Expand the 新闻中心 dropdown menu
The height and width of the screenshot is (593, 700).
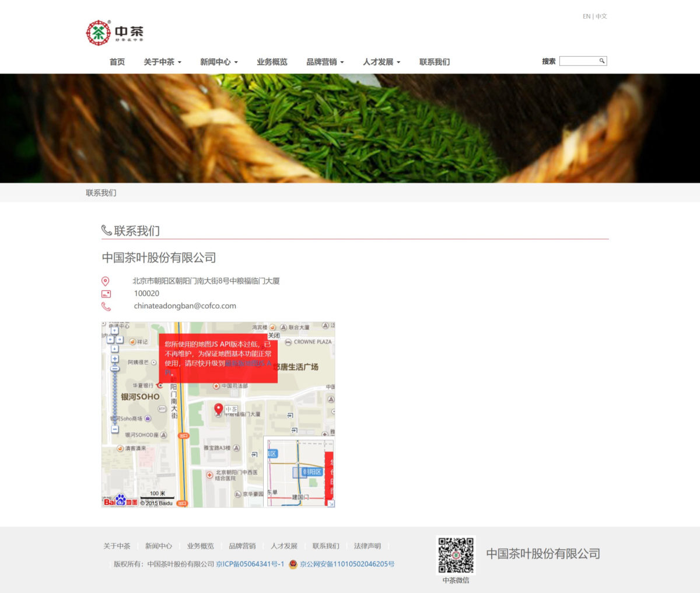click(219, 62)
